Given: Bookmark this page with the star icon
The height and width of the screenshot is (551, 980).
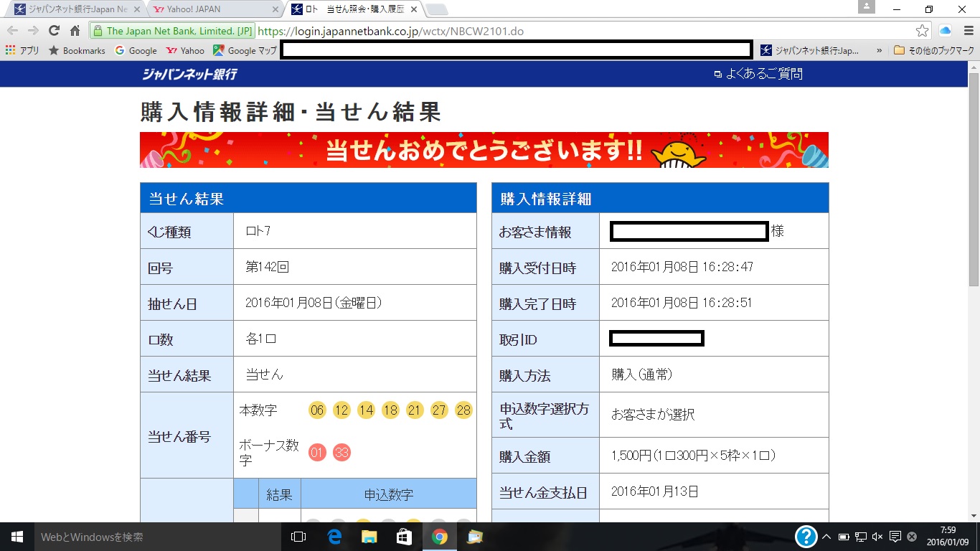Looking at the screenshot, I should [x=923, y=31].
